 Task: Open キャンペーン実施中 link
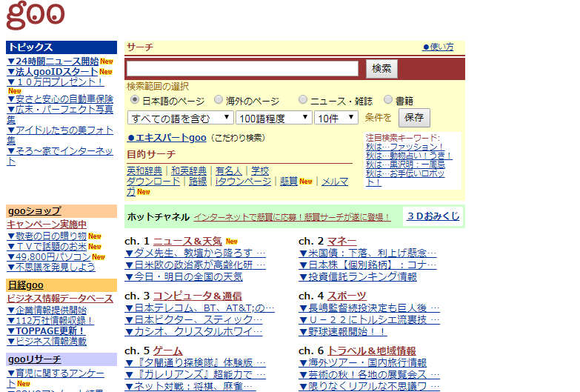click(x=47, y=225)
